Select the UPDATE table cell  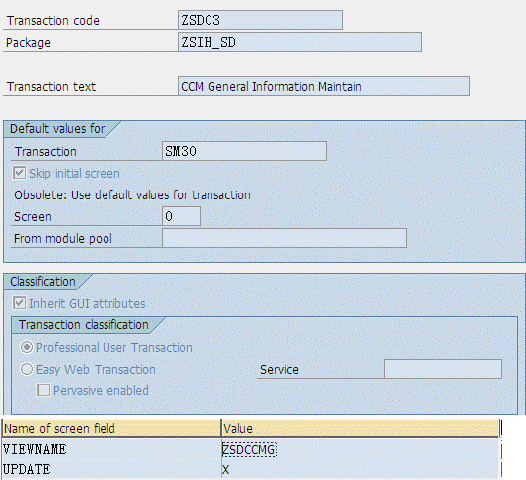pyautogui.click(x=111, y=469)
